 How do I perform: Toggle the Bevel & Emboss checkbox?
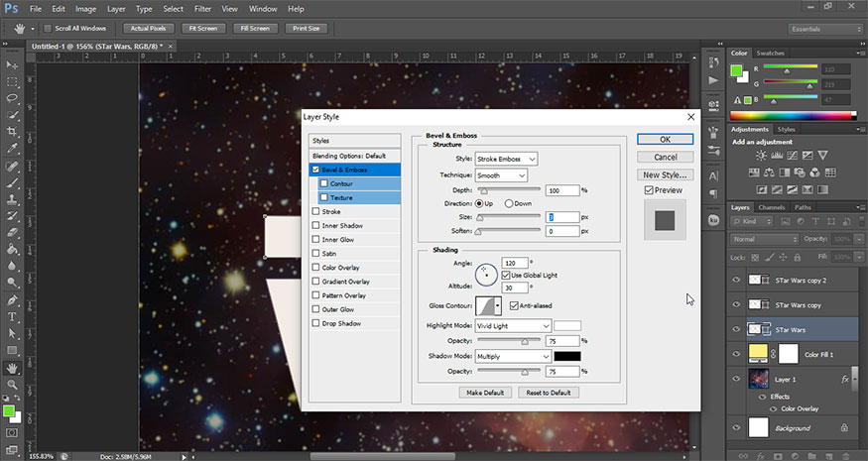pos(315,170)
